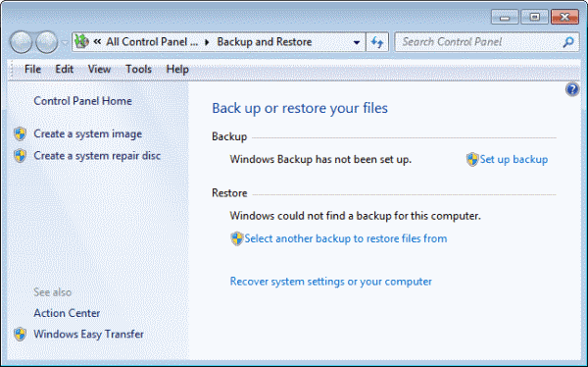588x367 pixels.
Task: Click Create a system image link
Action: (x=88, y=133)
